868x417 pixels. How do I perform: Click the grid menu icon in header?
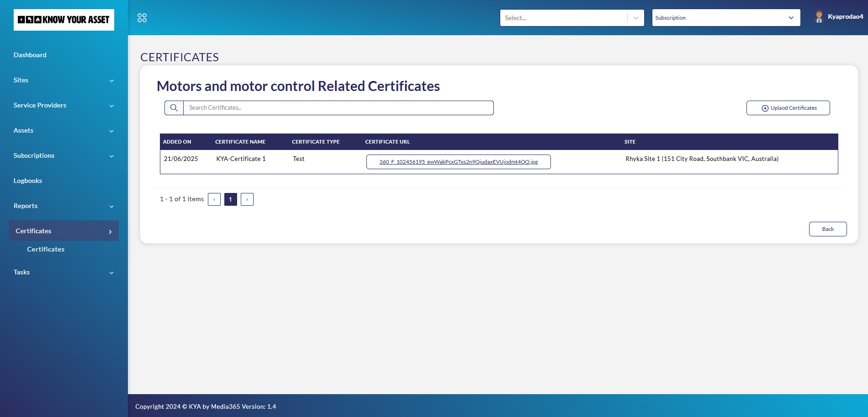[x=142, y=18]
